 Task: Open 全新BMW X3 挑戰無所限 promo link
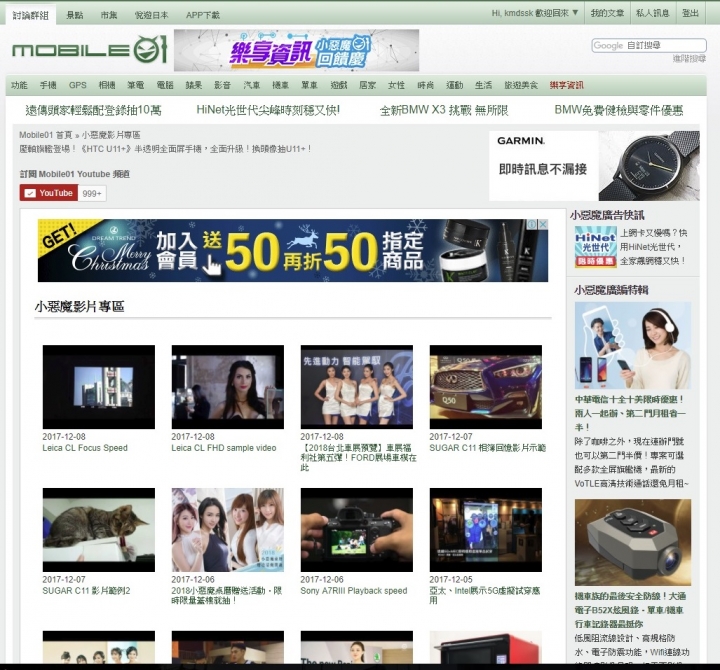(x=444, y=110)
